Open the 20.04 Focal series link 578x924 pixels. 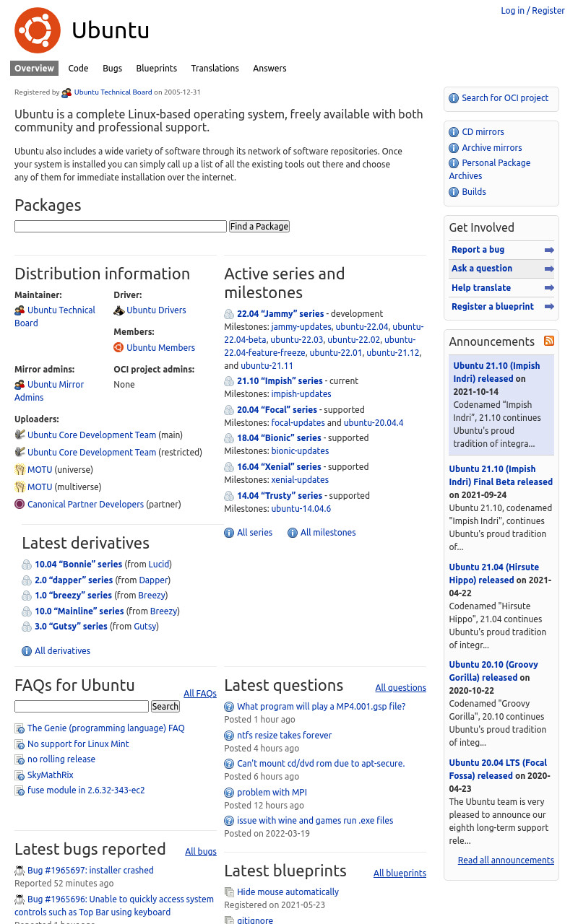(x=277, y=410)
